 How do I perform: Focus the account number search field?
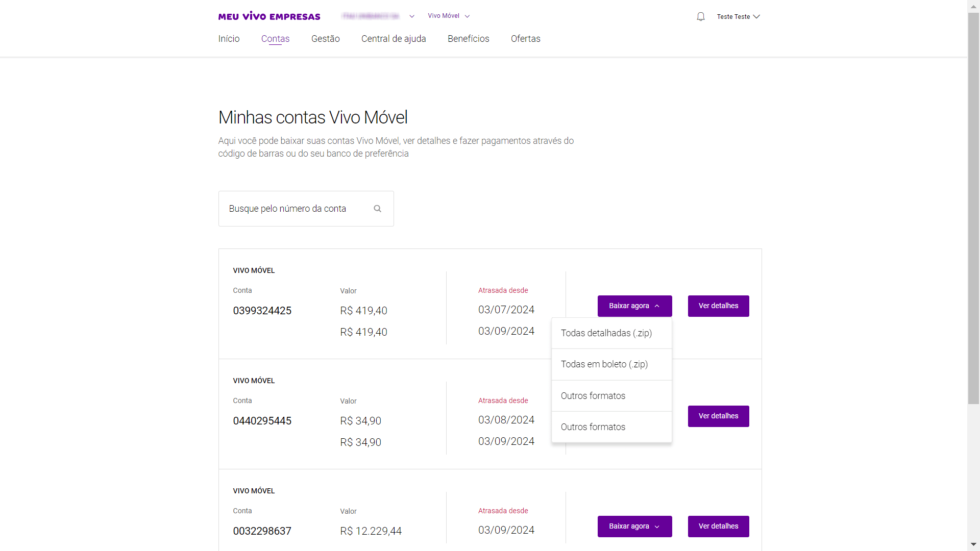(x=306, y=209)
